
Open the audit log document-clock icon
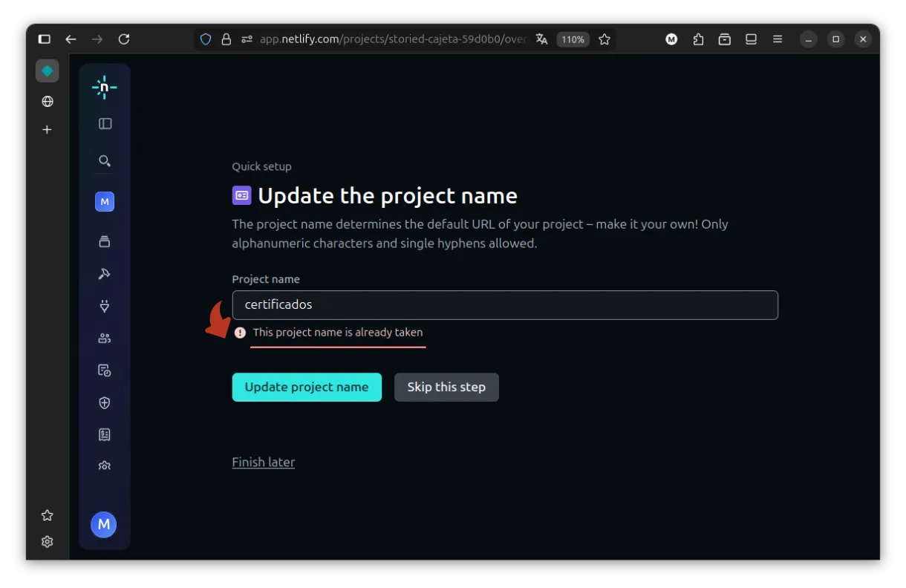(105, 370)
